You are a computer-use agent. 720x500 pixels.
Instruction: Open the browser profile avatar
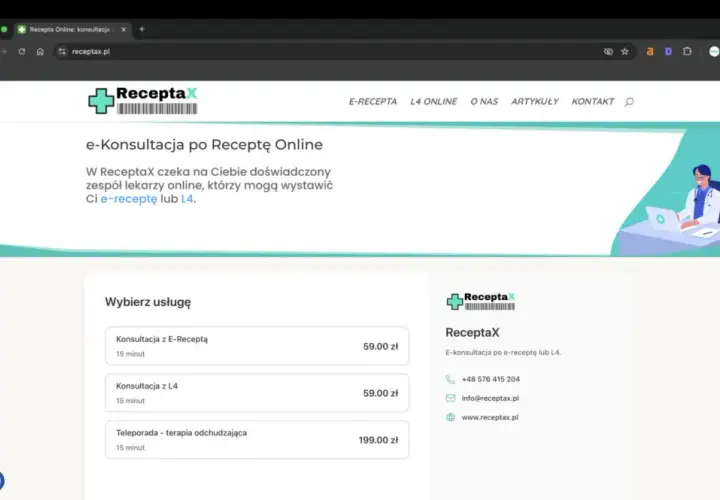pyautogui.click(x=714, y=51)
